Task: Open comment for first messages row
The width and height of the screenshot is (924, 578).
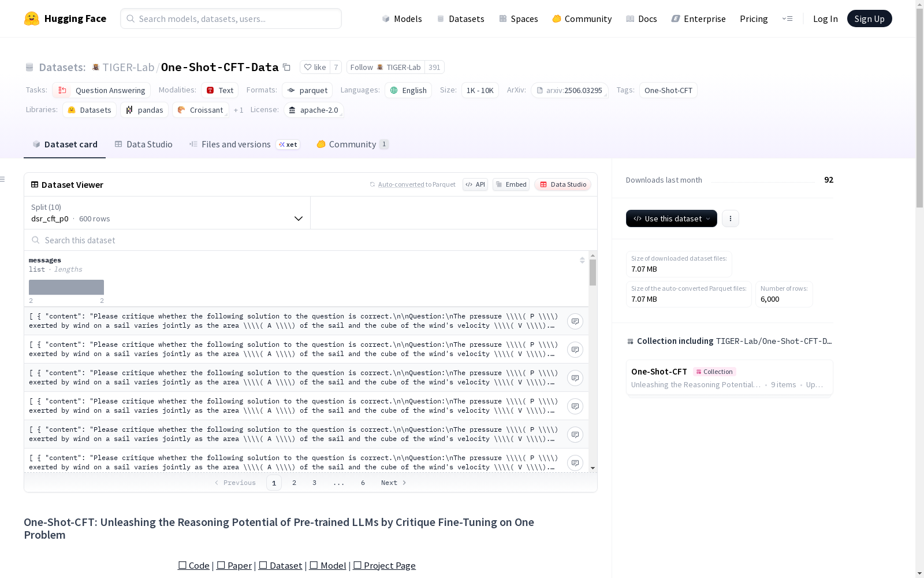Action: point(575,321)
